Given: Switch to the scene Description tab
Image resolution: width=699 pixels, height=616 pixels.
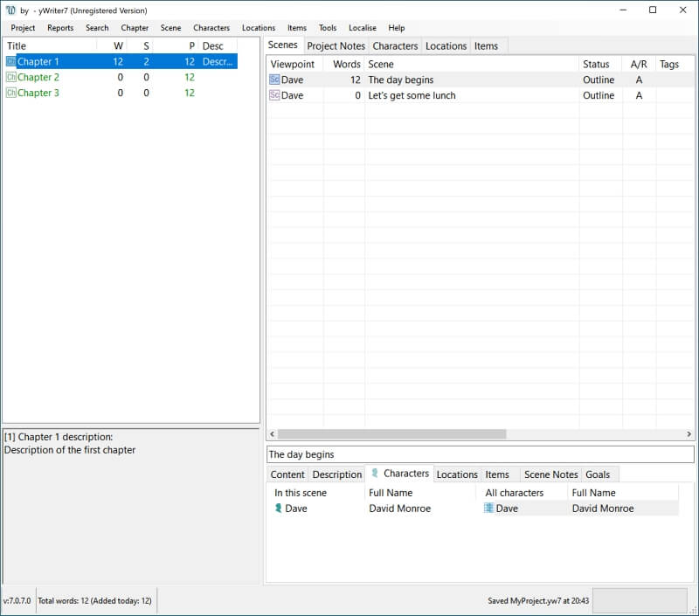Looking at the screenshot, I should click(x=337, y=474).
